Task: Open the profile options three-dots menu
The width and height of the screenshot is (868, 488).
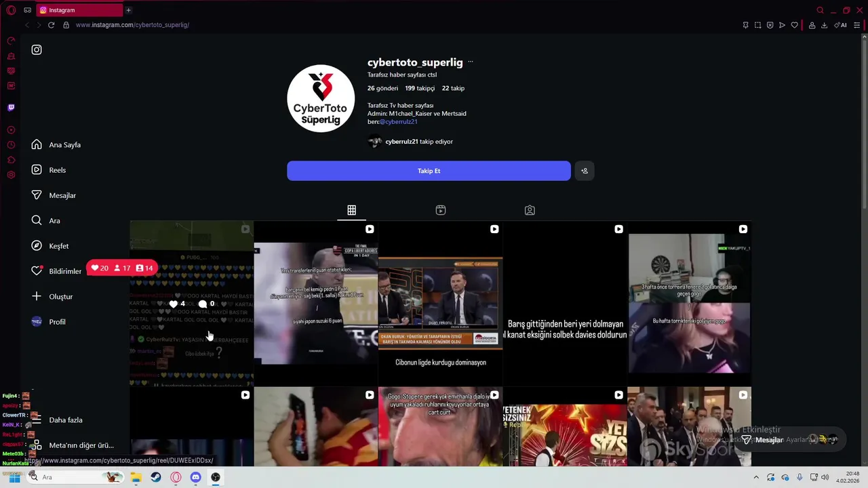Action: 471,62
